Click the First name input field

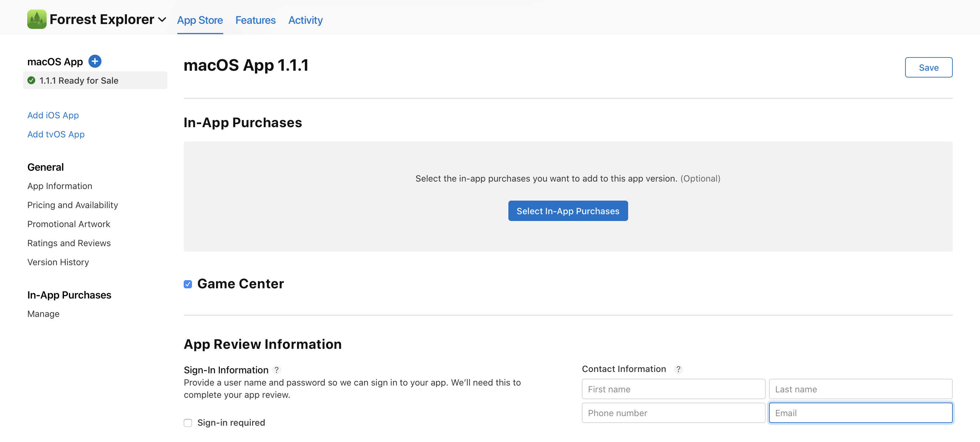(x=673, y=389)
